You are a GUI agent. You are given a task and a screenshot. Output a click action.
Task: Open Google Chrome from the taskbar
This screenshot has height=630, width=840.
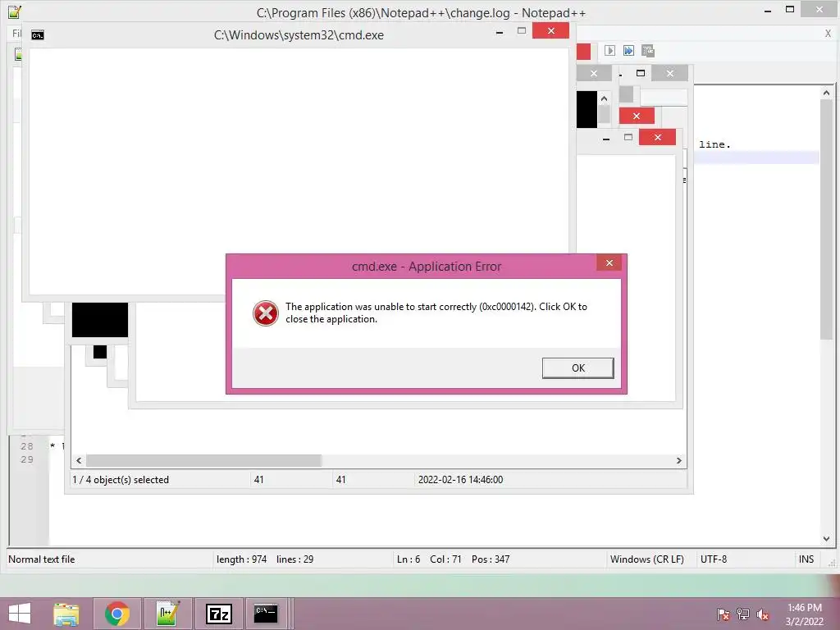click(x=116, y=614)
